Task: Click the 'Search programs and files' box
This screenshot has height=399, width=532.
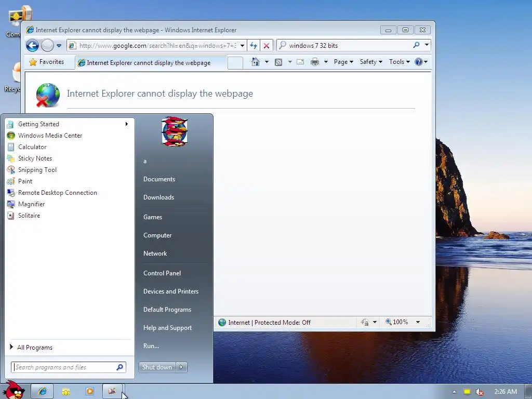Action: point(69,367)
